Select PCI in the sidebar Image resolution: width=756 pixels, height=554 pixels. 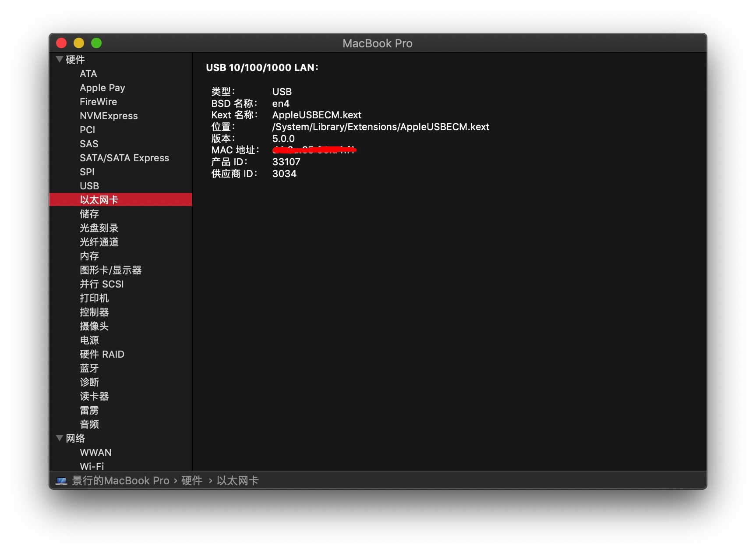point(88,130)
